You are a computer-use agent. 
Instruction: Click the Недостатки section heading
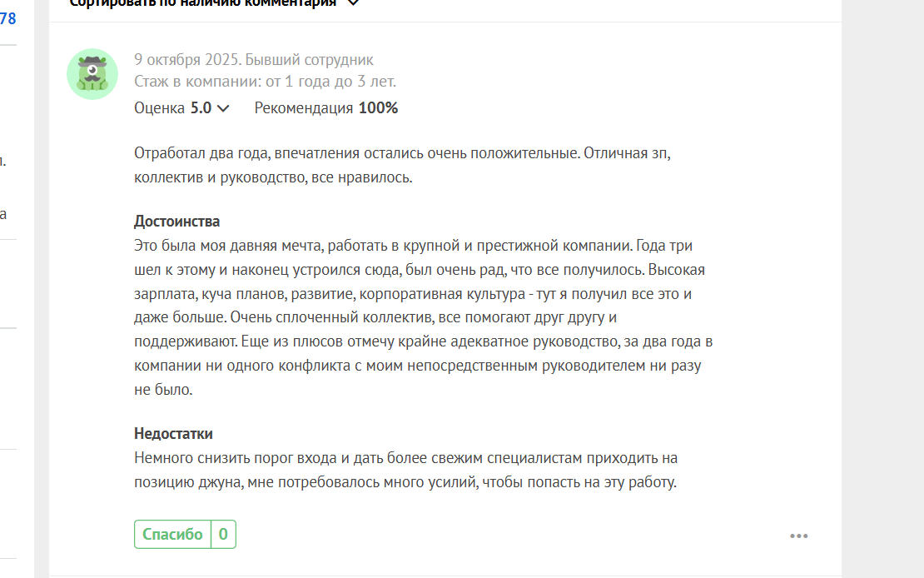173,434
